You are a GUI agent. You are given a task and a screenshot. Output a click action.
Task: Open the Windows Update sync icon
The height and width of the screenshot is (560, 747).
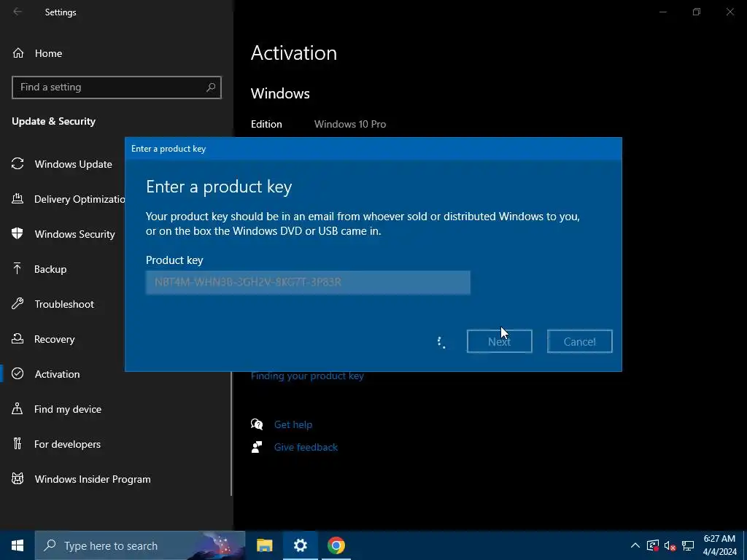click(18, 164)
